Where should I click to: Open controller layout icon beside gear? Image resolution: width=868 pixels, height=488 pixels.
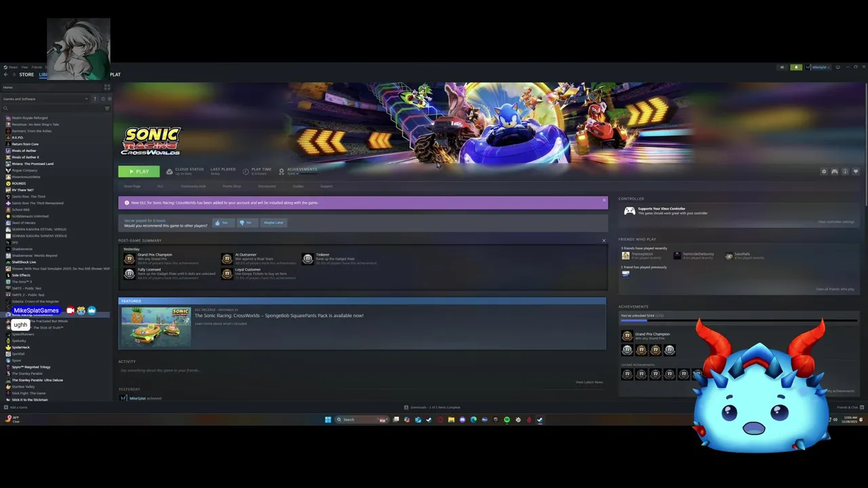click(835, 172)
